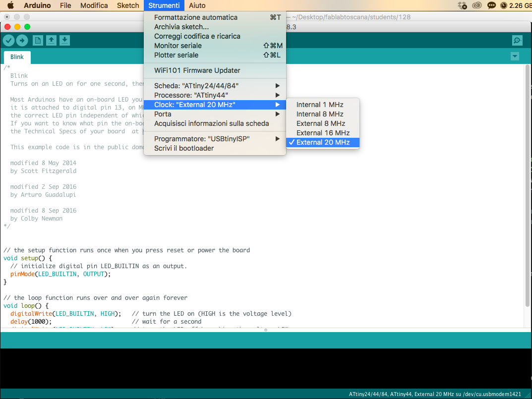Click "by Scott Fitzgerald" comment line
The width and height of the screenshot is (532, 399).
[43, 171]
